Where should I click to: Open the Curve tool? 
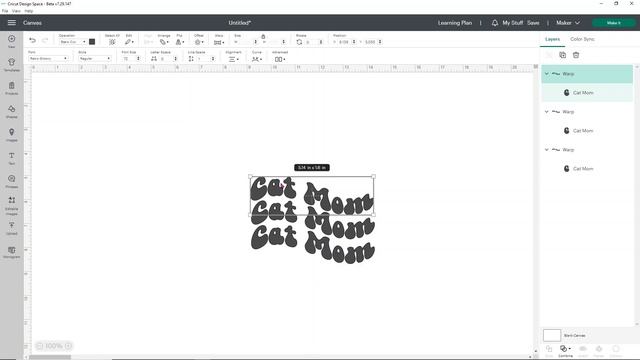click(256, 59)
